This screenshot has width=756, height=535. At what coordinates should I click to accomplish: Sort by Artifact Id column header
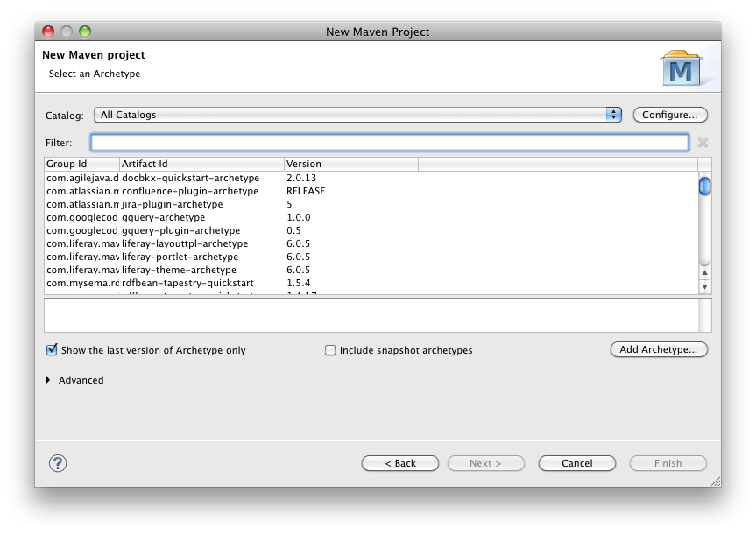(x=201, y=164)
